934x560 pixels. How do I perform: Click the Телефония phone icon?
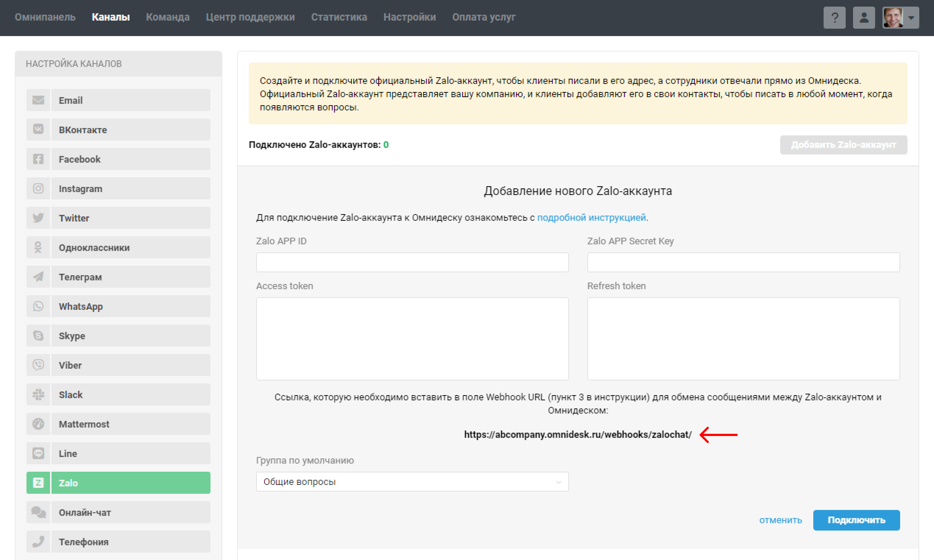[x=38, y=542]
